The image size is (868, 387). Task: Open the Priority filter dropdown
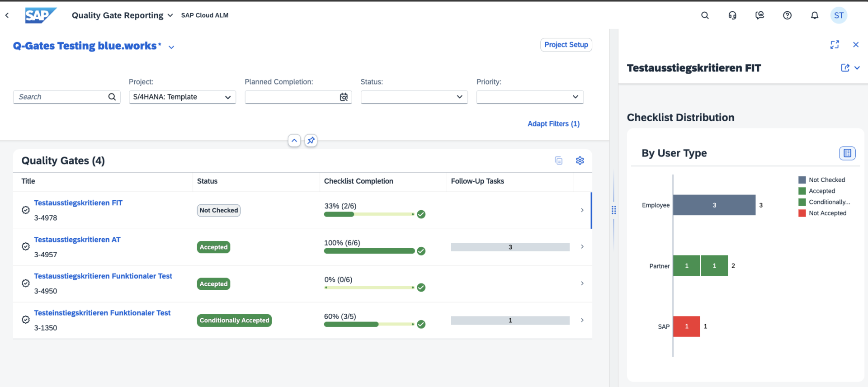pyautogui.click(x=575, y=97)
